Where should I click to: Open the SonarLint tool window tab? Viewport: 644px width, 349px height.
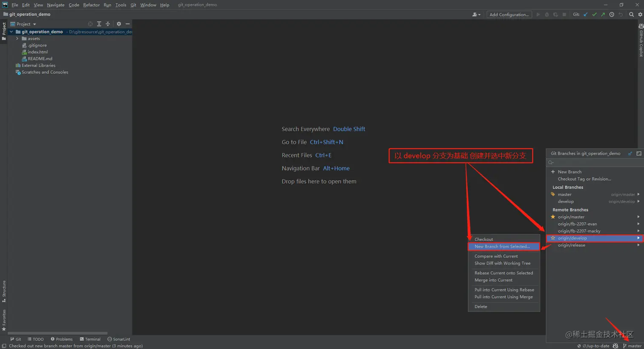pos(119,339)
